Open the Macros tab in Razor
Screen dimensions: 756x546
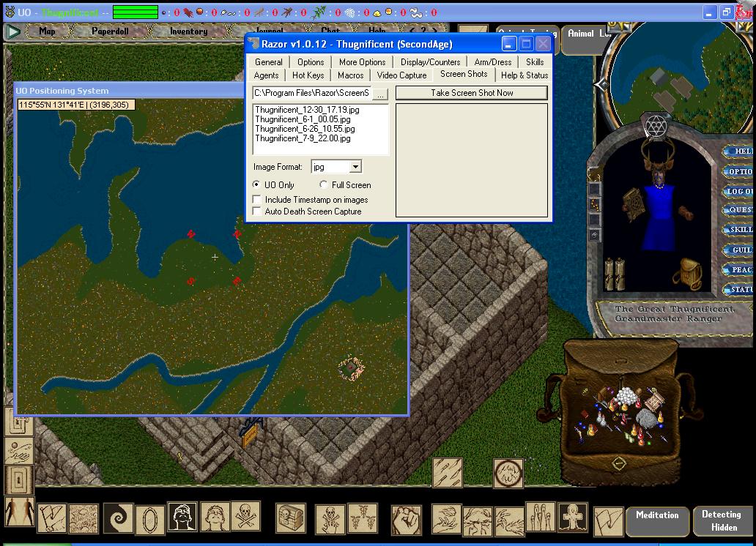[350, 75]
